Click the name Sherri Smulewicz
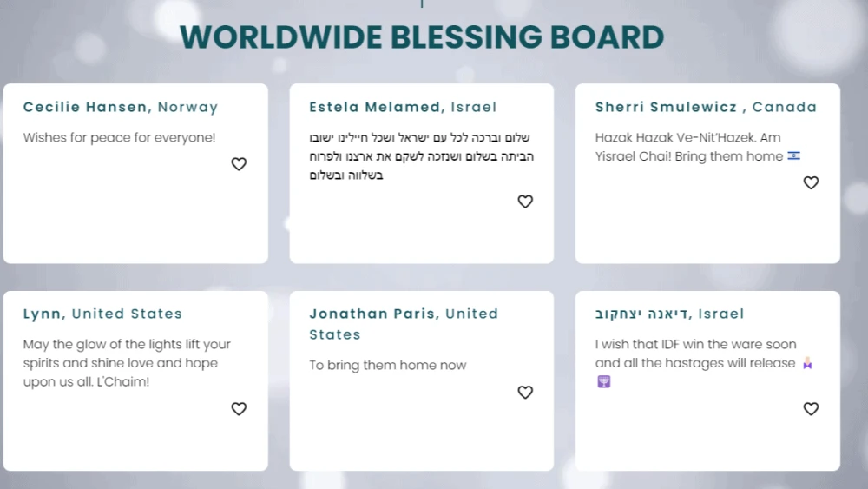 (x=667, y=108)
